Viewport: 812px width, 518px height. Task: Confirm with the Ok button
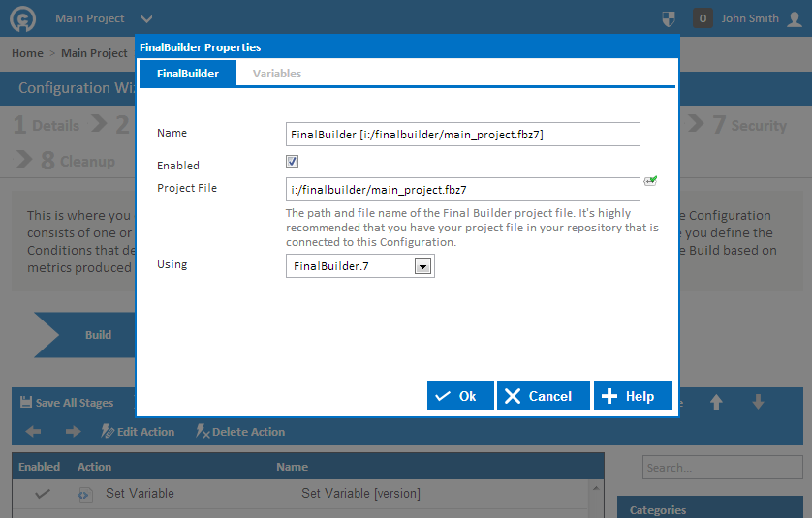(x=460, y=396)
